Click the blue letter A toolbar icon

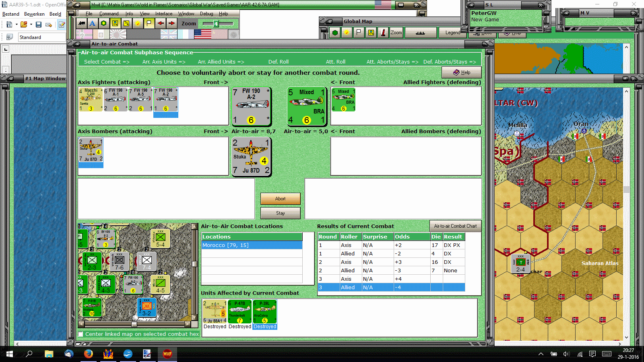click(93, 23)
